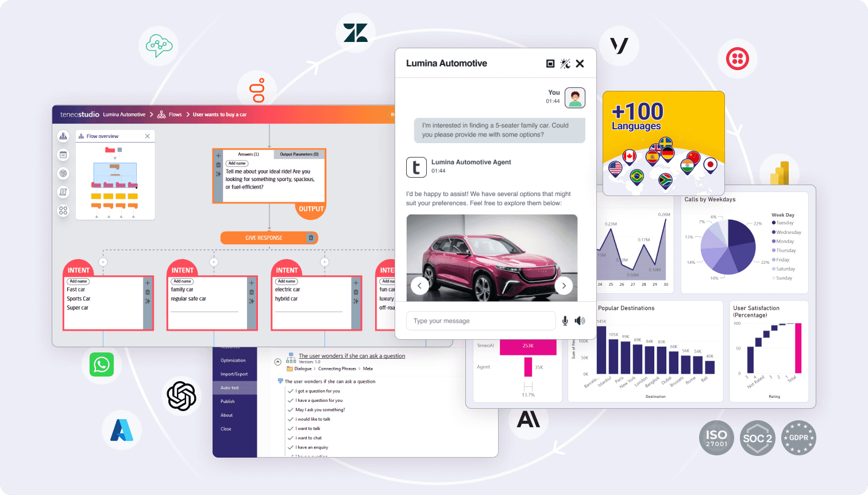
Task: Toggle the check mark beside 'I want to talk'
Action: click(291, 428)
